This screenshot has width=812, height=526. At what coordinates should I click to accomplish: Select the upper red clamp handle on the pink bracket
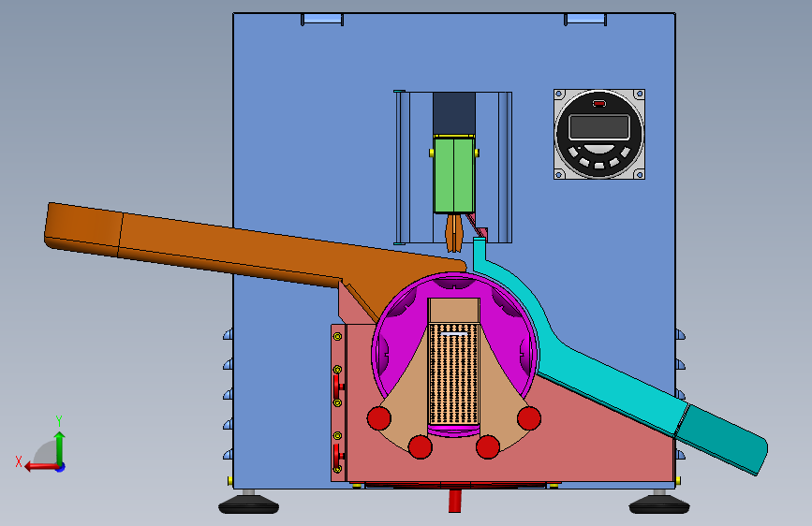[x=337, y=387]
